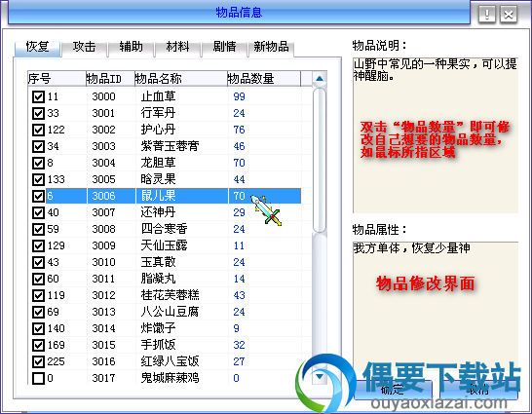Image resolution: width=532 pixels, height=414 pixels.
Task: Select the item name 龙胆草
Action: (x=159, y=163)
